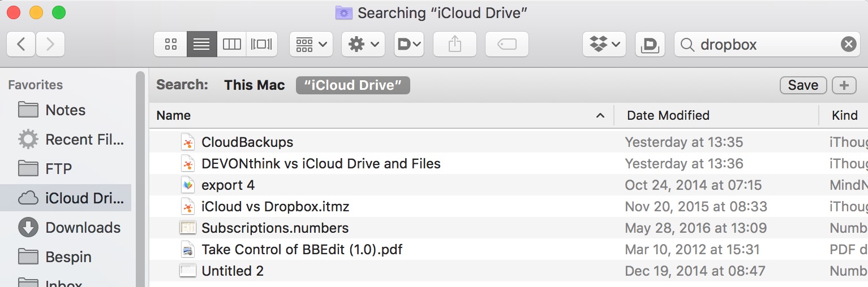
Task: Click the Downloads arrow icon
Action: 28,228
